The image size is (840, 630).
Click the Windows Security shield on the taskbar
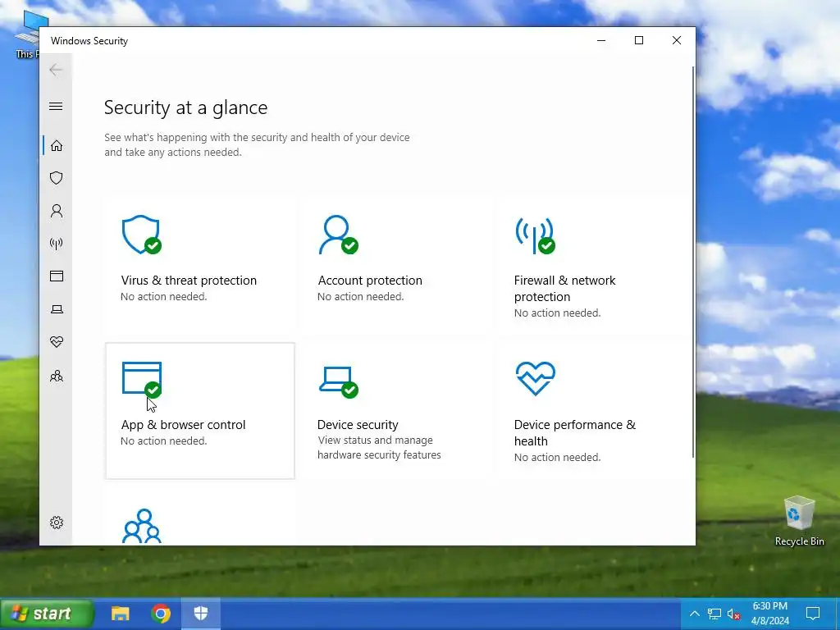pos(200,614)
